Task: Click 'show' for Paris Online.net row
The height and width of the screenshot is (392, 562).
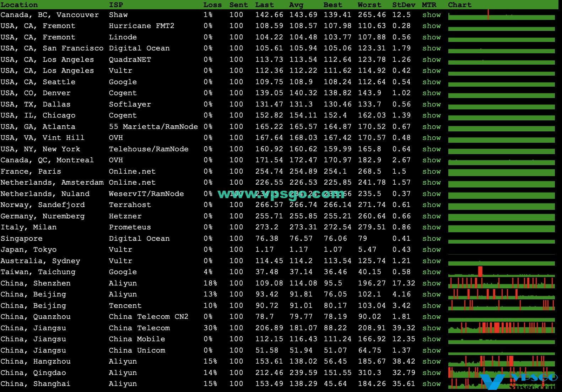Action: tap(431, 171)
